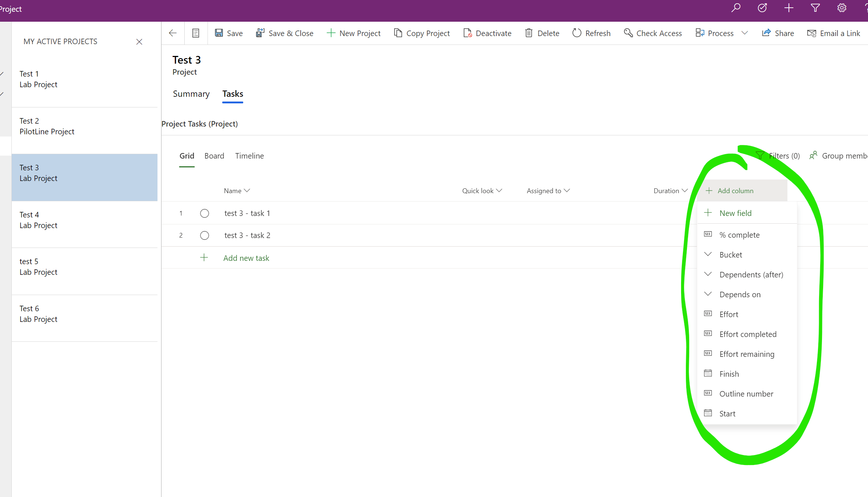This screenshot has width=868, height=497.
Task: Mark test 3 - task 2 complete
Action: coord(205,235)
